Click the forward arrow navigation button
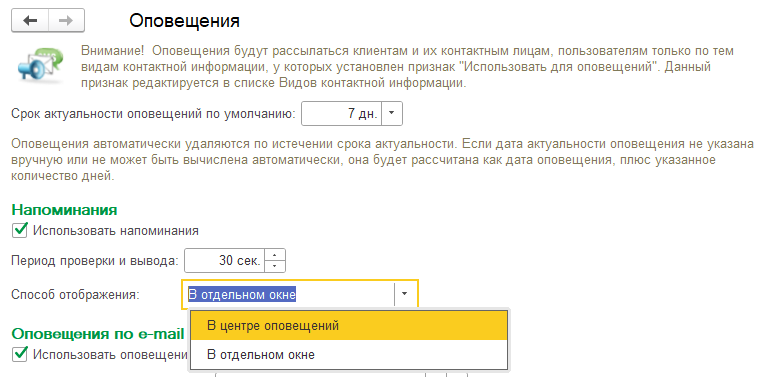Screen dimensions: 766x377 [x=66, y=21]
